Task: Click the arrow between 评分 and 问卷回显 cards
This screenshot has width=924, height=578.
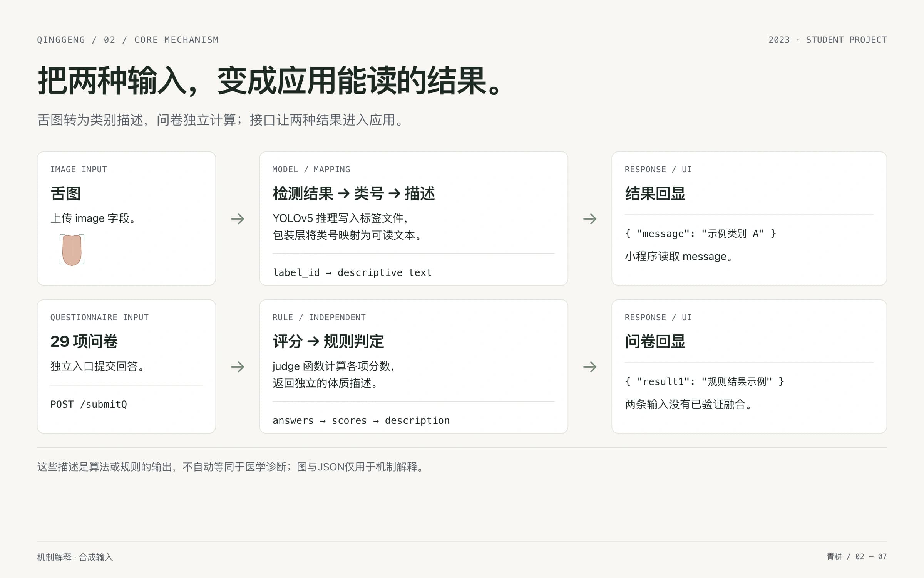Action: (590, 366)
